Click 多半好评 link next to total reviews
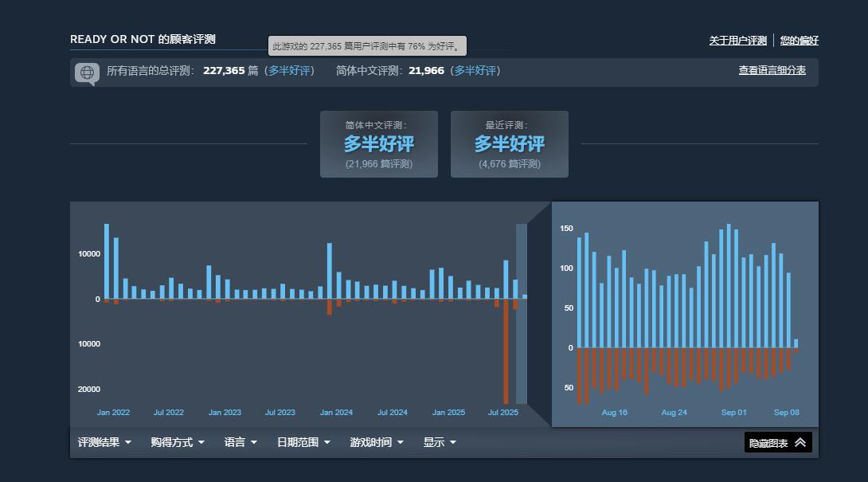Viewport: 868px width, 482px height. pos(290,71)
